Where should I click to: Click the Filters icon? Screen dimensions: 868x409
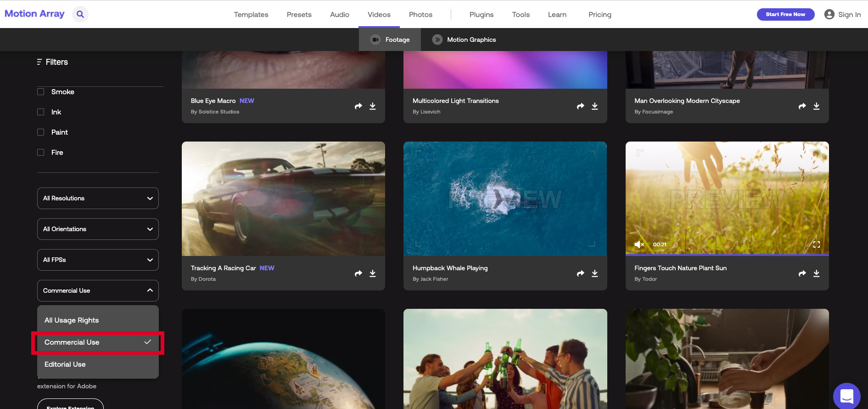tap(39, 62)
